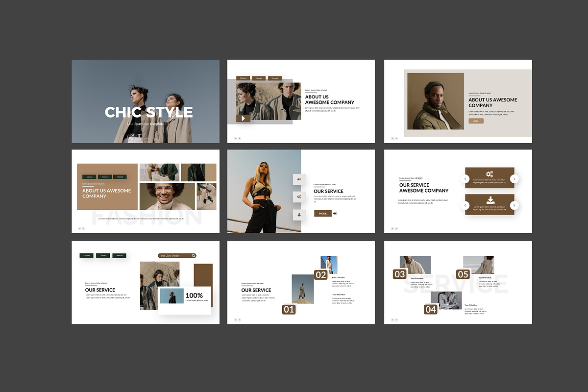Click the person icon tile beside the woman photo
This screenshot has width=588, height=392.
(x=299, y=215)
